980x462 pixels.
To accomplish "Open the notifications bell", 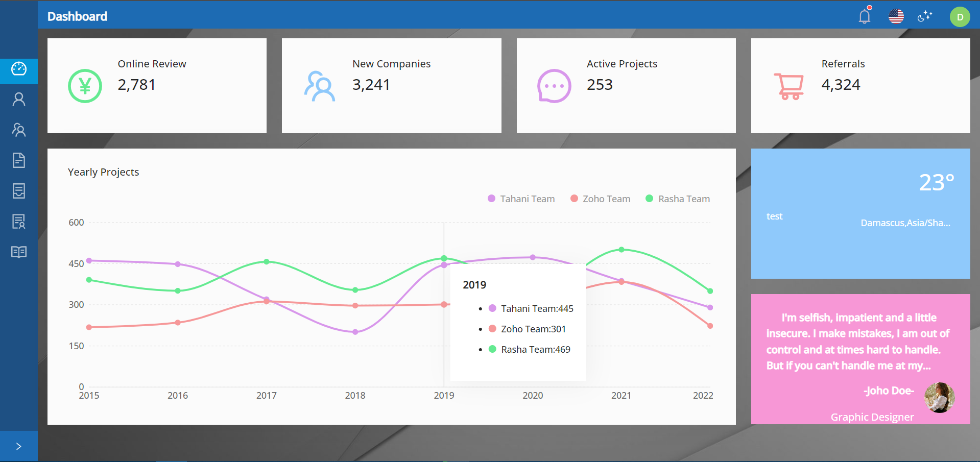I will coord(864,16).
